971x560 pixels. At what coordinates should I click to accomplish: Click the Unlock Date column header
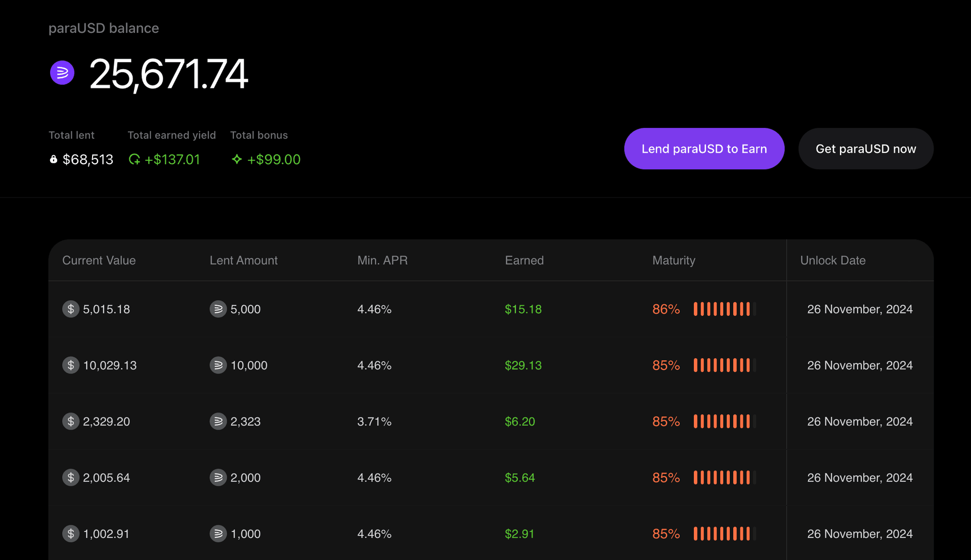point(832,260)
